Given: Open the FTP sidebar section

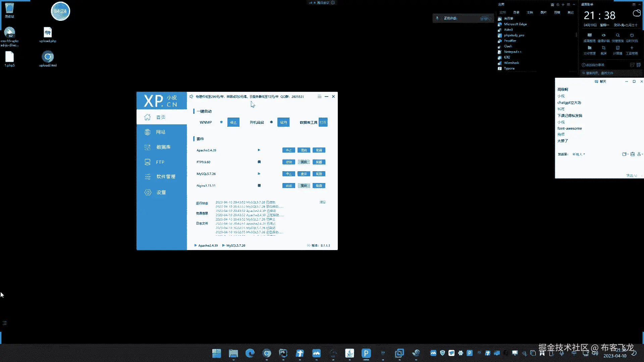Looking at the screenshot, I should 160,162.
